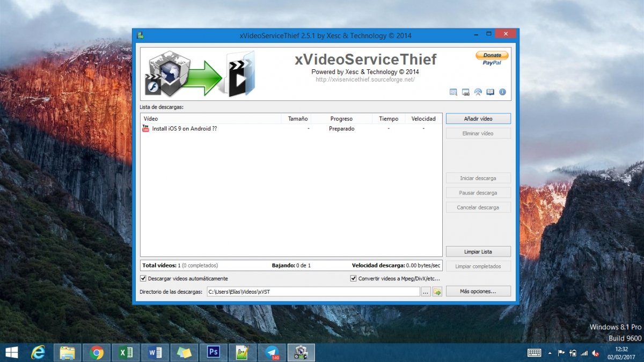Open the xviservicethief.sourceforge.net link
The height and width of the screenshot is (362, 644).
click(365, 79)
